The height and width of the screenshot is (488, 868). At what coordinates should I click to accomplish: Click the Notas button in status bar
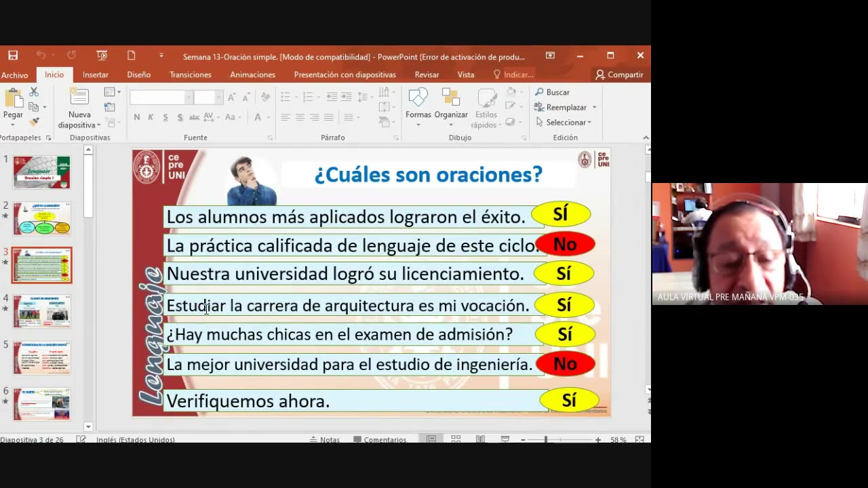(325, 439)
